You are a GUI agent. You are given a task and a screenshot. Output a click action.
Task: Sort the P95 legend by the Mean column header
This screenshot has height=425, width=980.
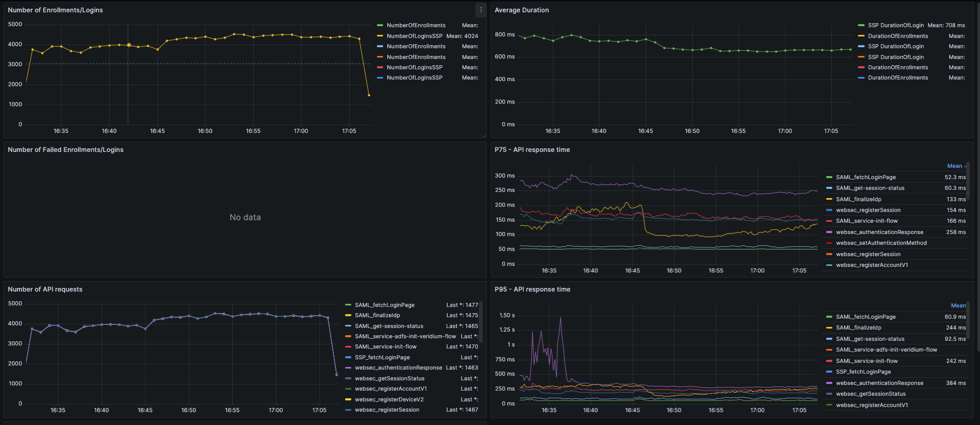coord(958,305)
